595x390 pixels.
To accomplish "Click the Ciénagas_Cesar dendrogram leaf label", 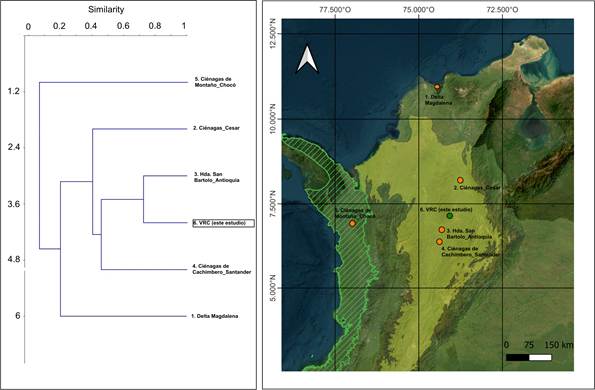I will coord(216,128).
